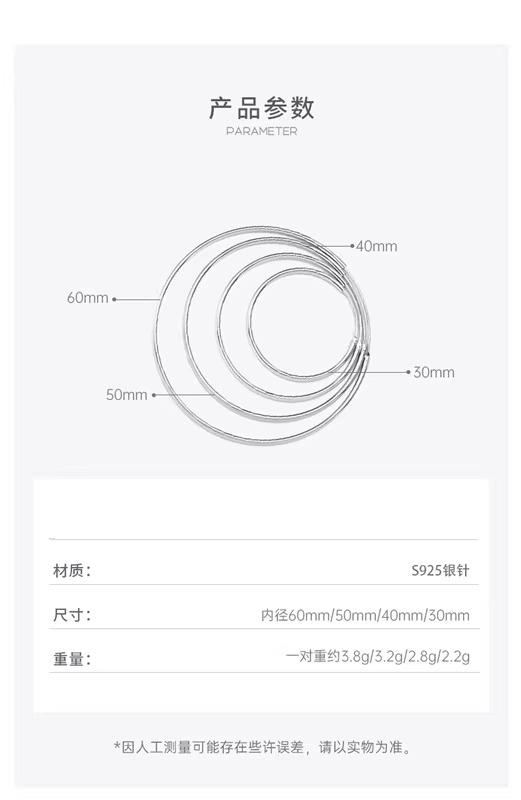Click the dot marker beside 40mm
Screen dimensions: 521x800
(352, 246)
